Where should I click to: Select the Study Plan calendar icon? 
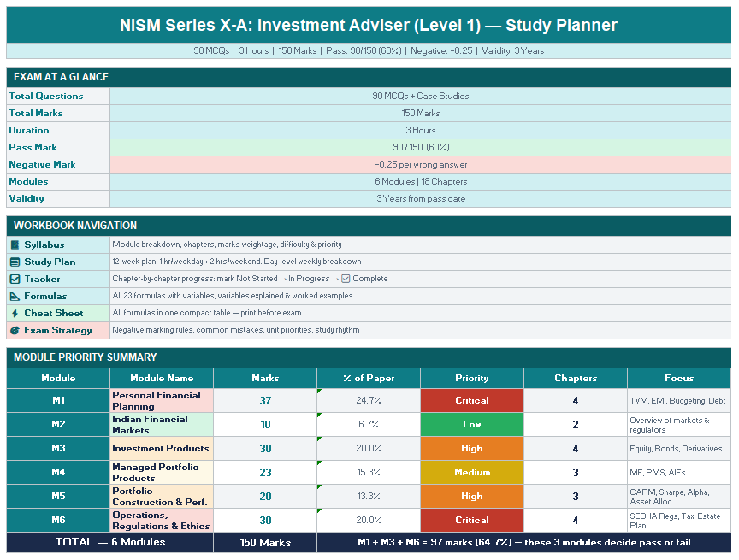15,262
